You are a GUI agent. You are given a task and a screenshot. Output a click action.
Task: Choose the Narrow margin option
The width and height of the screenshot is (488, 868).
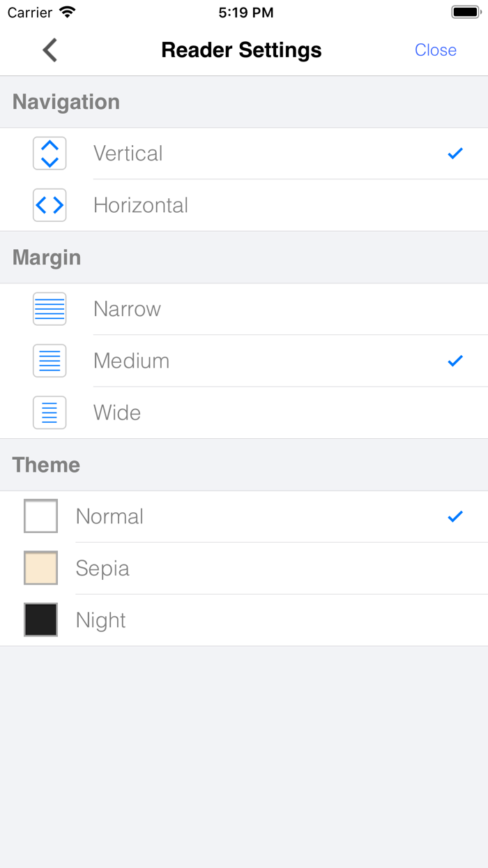click(127, 309)
